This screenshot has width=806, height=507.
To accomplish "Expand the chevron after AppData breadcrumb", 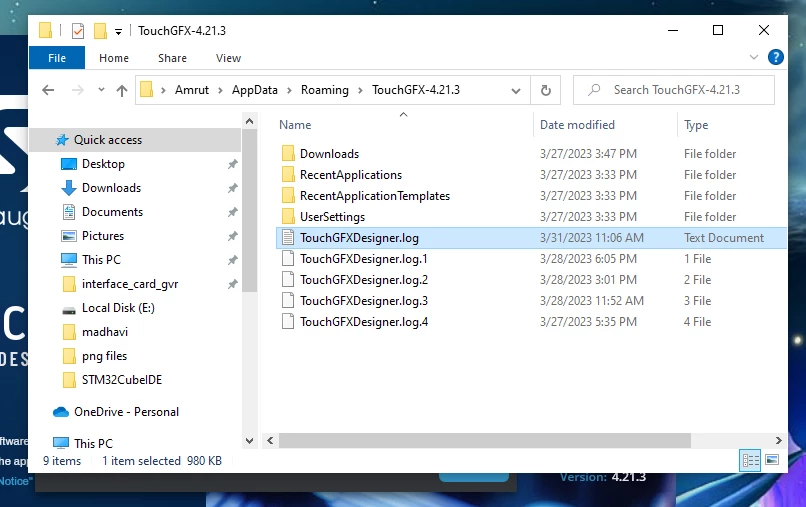I will pos(289,90).
